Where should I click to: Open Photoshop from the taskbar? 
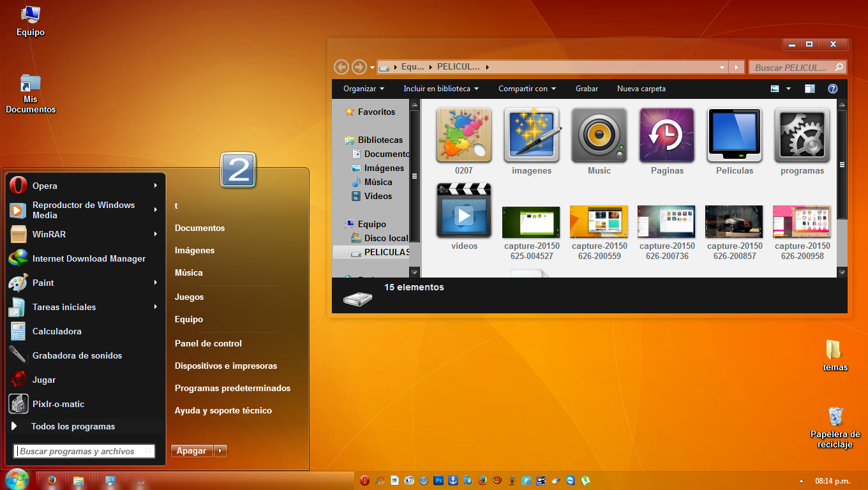click(x=437, y=480)
